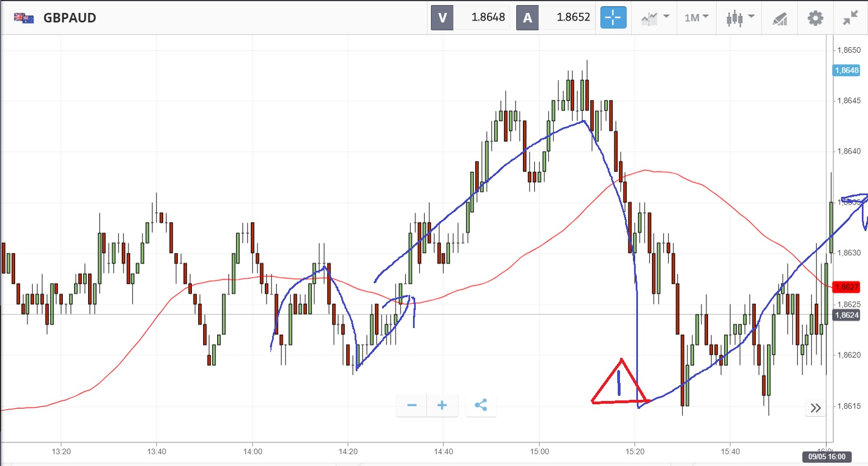The height and width of the screenshot is (466, 868).
Task: Zoom out the chart with minus button
Action: [x=412, y=405]
